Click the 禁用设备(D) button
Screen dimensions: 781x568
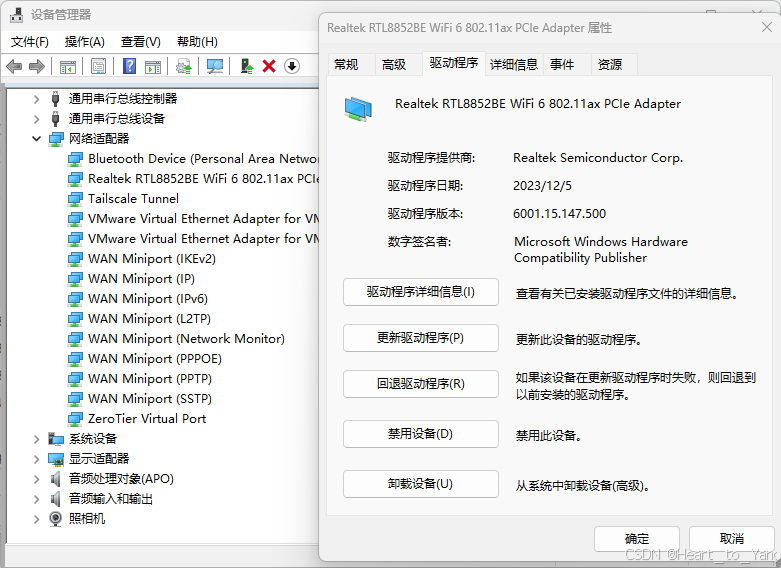[421, 434]
